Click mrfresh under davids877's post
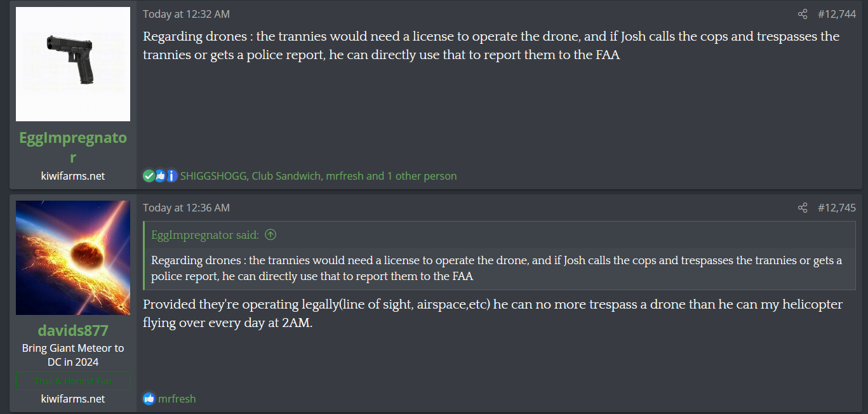Screen dimensions: 868x414 177,399
